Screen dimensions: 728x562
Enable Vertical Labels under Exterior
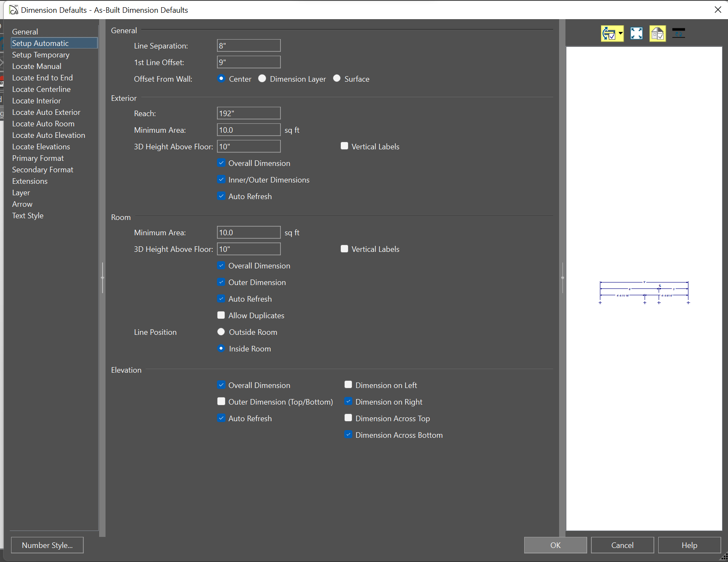(345, 146)
